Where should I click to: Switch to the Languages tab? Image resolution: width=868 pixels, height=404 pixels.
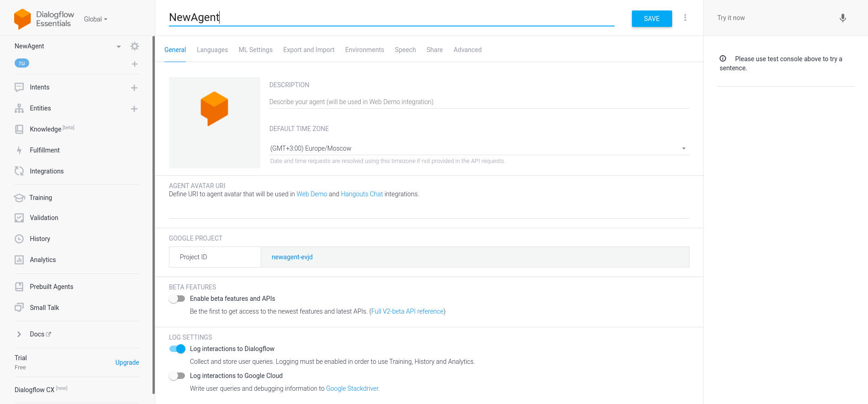pos(212,50)
